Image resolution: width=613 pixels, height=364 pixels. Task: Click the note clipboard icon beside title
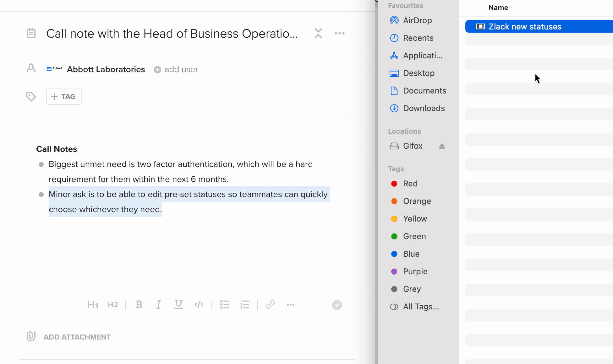[31, 33]
